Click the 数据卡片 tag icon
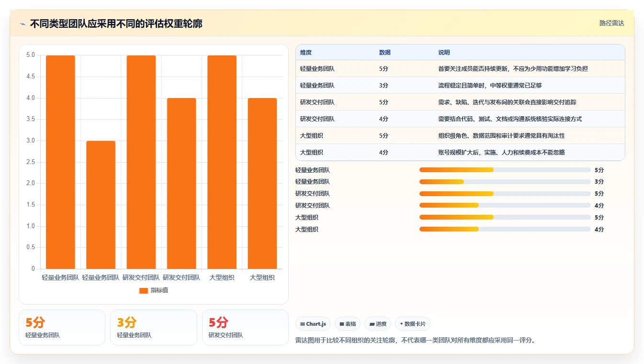Image resolution: width=644 pixels, height=364 pixels. click(401, 324)
